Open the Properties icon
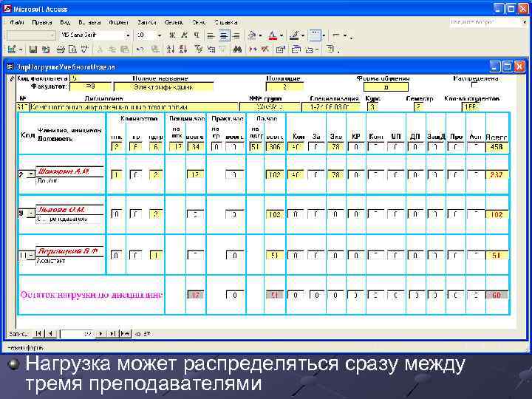Image resolution: width=532 pixels, height=399 pixels. click(280, 50)
